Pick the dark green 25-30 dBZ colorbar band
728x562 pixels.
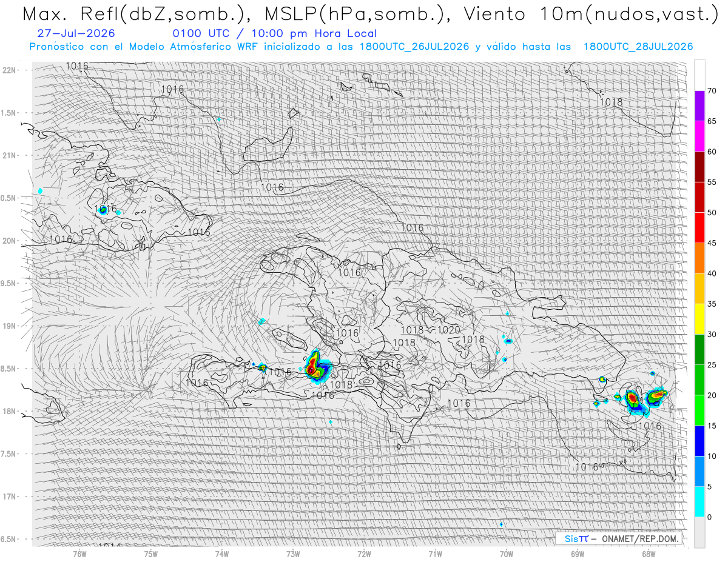point(699,350)
